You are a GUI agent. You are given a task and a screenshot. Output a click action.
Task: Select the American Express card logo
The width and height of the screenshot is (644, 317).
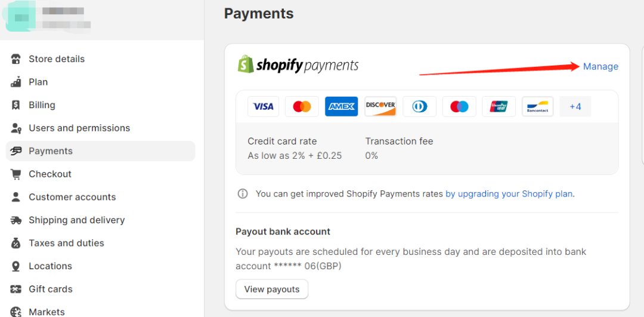[341, 106]
